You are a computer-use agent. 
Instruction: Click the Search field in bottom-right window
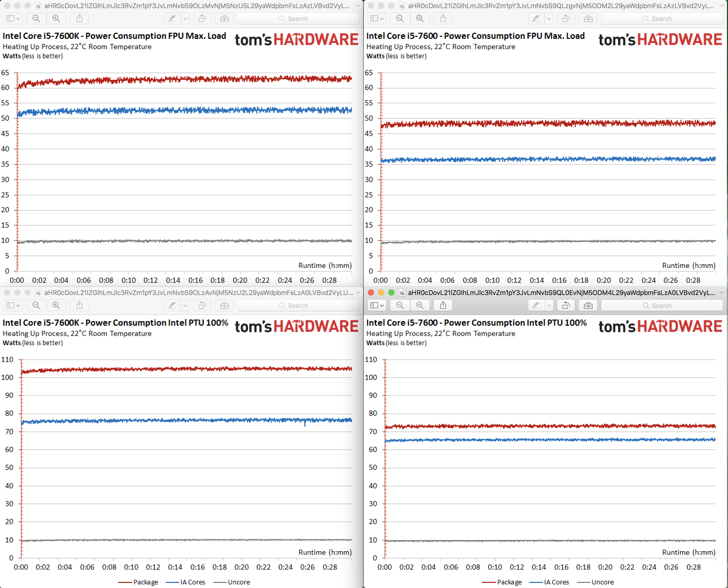[662, 306]
